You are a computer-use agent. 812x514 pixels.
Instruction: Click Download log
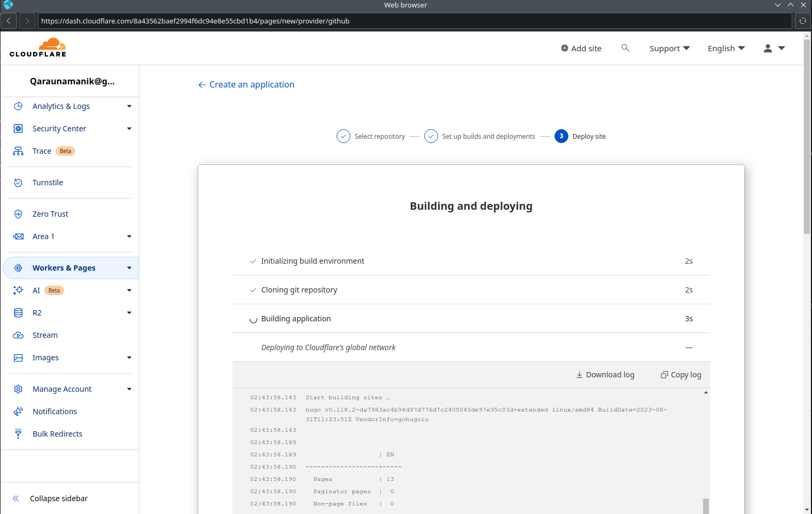(x=605, y=375)
